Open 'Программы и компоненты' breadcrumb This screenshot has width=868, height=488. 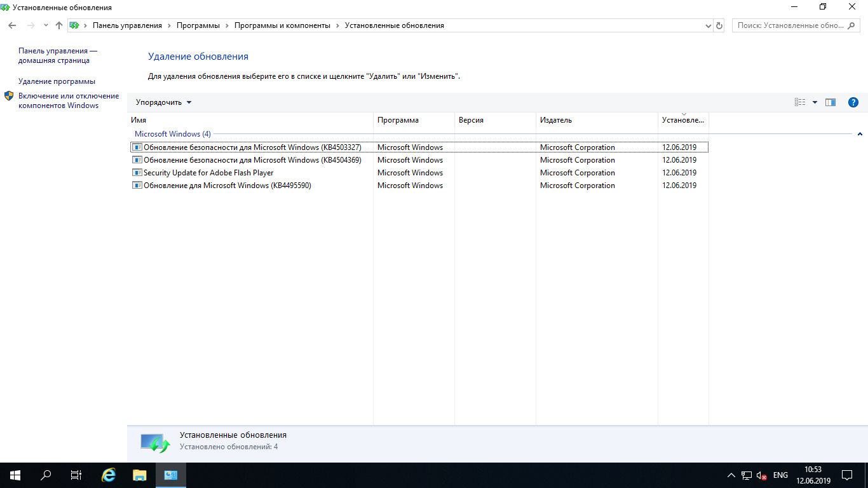point(282,25)
